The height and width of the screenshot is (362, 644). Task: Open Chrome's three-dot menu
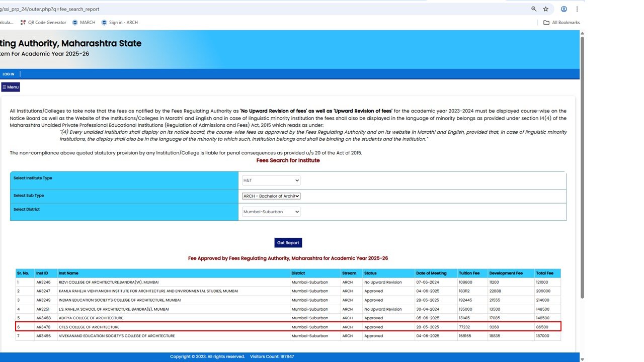point(577,9)
